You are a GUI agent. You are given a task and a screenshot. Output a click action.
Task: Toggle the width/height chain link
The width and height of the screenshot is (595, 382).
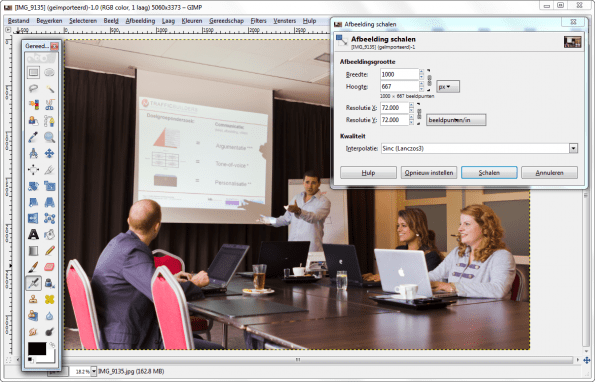point(429,80)
